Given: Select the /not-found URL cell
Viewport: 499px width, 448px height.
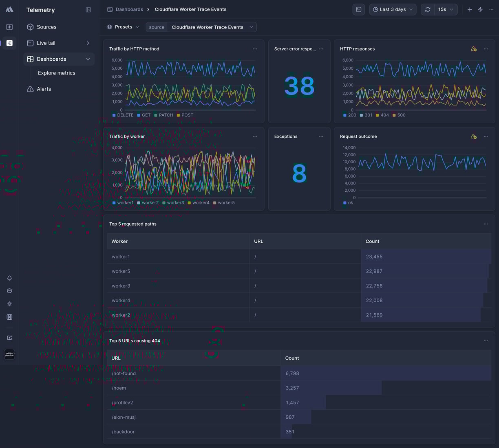Looking at the screenshot, I should (x=194, y=373).
